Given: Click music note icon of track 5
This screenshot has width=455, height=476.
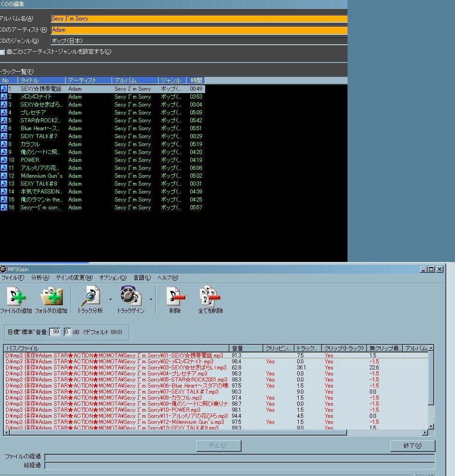Looking at the screenshot, I should coord(4,120).
